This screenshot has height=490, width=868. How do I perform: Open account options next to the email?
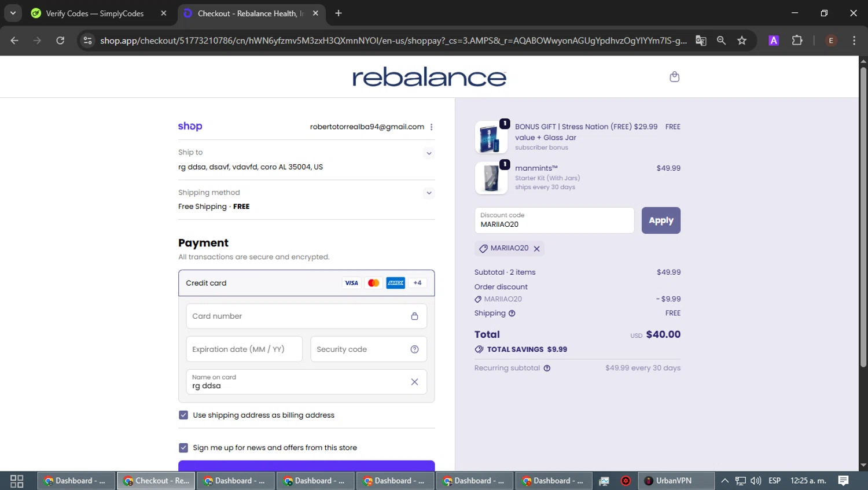[x=431, y=127]
